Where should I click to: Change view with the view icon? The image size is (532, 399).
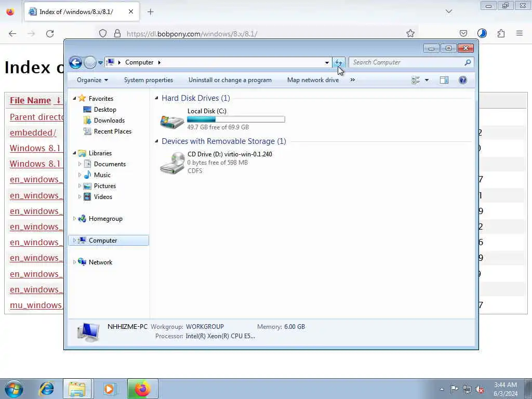tap(416, 80)
